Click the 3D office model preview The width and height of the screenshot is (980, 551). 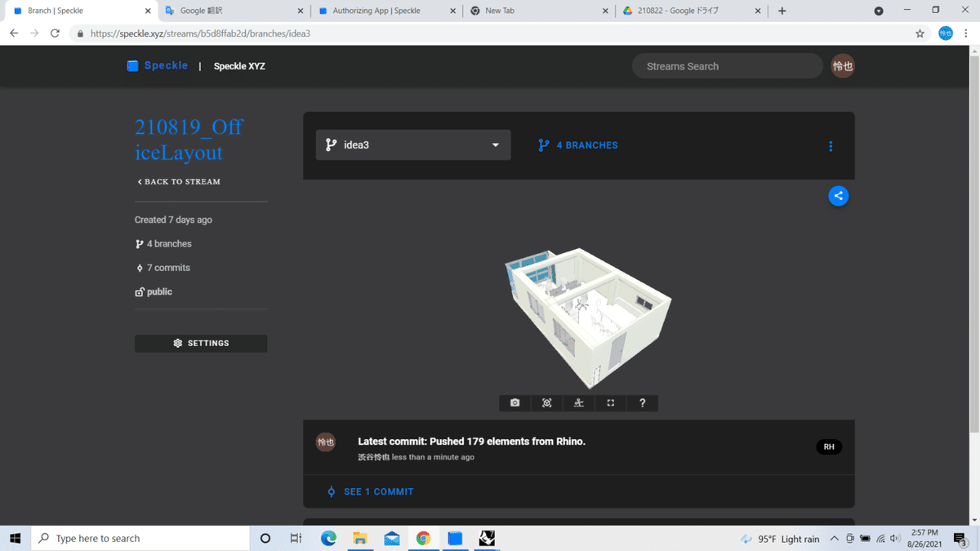point(587,317)
